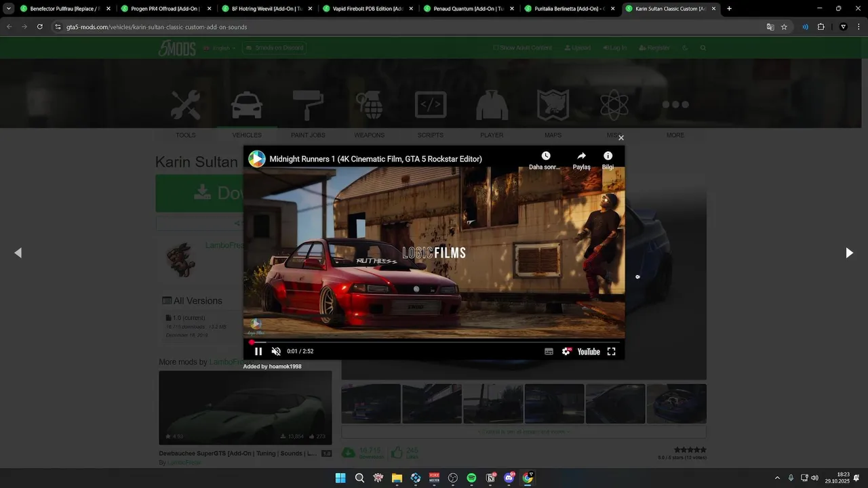Viewport: 868px width, 488px height.
Task: Toggle the site dark mode moon icon
Action: pos(685,48)
